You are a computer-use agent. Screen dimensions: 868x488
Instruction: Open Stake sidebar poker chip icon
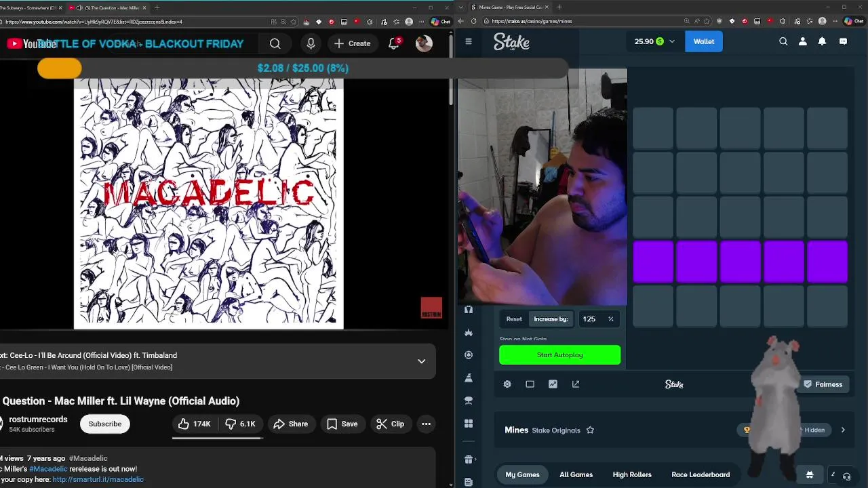(x=468, y=354)
